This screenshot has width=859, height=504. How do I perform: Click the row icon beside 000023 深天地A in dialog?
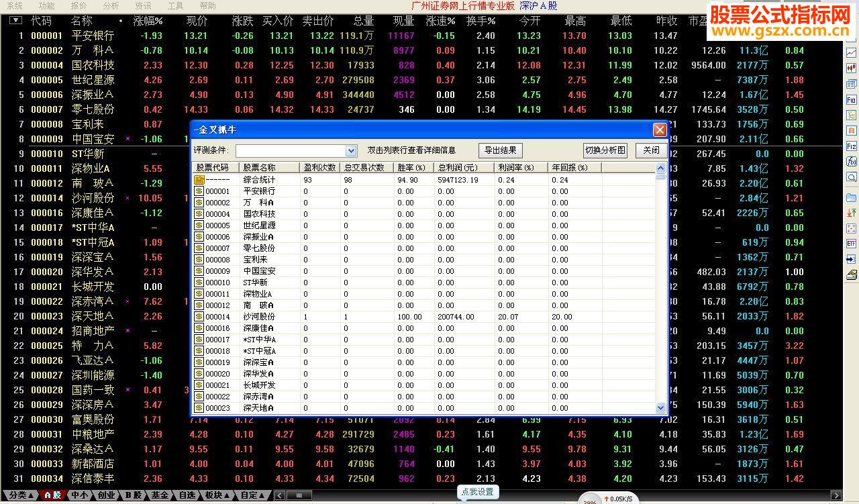point(199,408)
